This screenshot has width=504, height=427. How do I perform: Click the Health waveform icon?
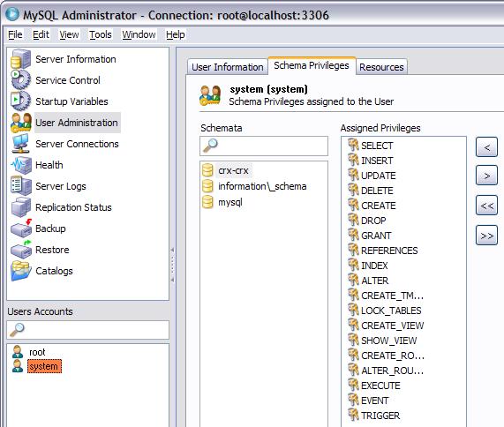pos(21,165)
